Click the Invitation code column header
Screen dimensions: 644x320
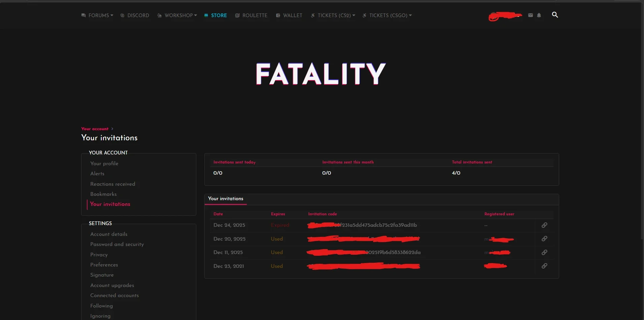coord(322,214)
